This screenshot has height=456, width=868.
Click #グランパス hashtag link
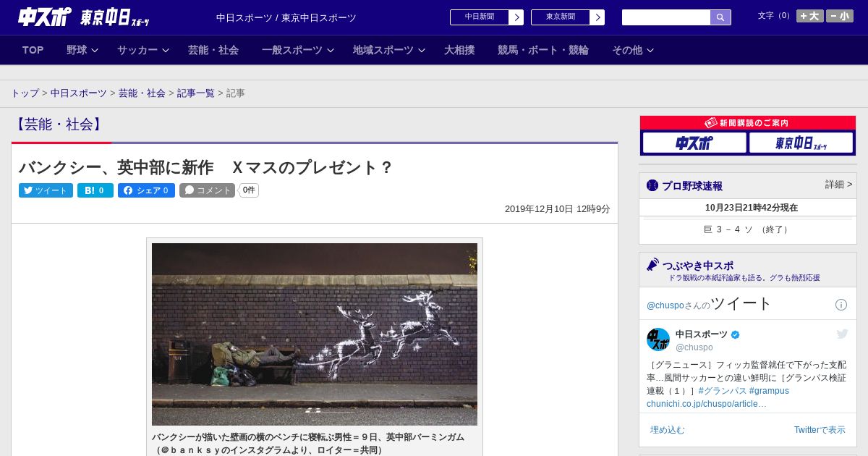pyautogui.click(x=722, y=391)
